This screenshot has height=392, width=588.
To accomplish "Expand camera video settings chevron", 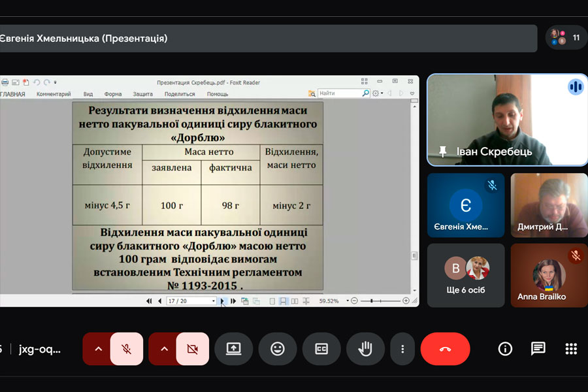I will coord(164,349).
